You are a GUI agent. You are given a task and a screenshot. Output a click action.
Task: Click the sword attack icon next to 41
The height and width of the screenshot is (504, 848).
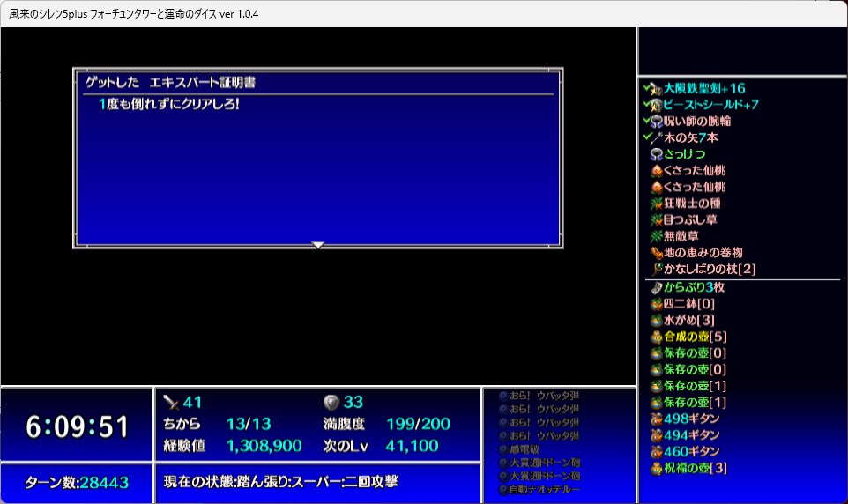171,403
